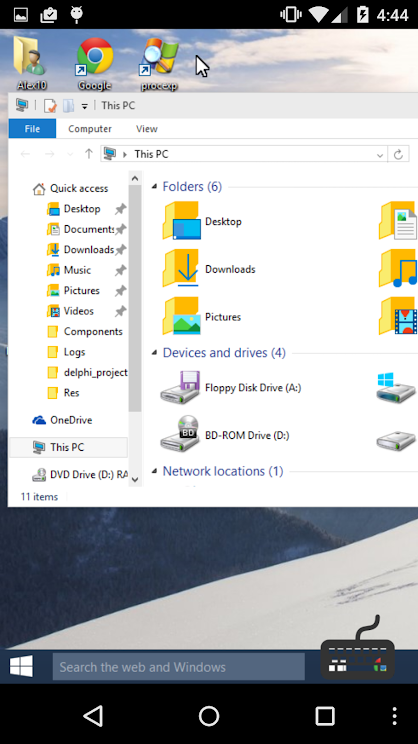Open the Google Chrome desktop shortcut

[x=95, y=63]
